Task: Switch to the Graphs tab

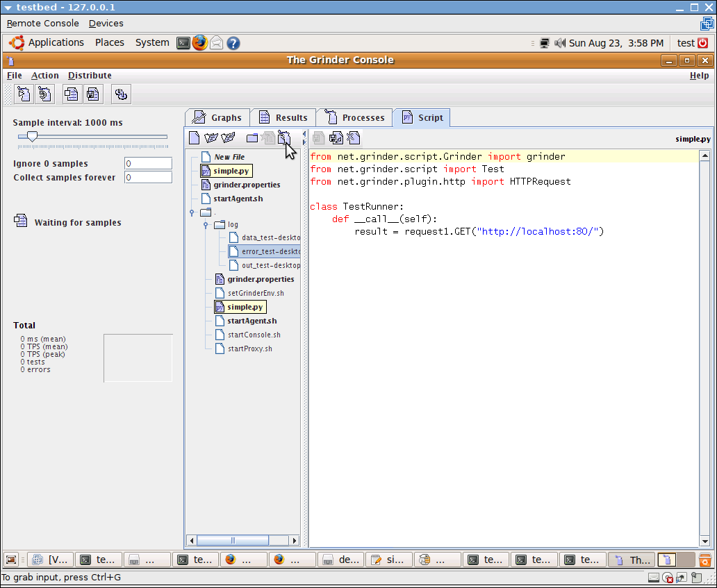Action: [217, 117]
